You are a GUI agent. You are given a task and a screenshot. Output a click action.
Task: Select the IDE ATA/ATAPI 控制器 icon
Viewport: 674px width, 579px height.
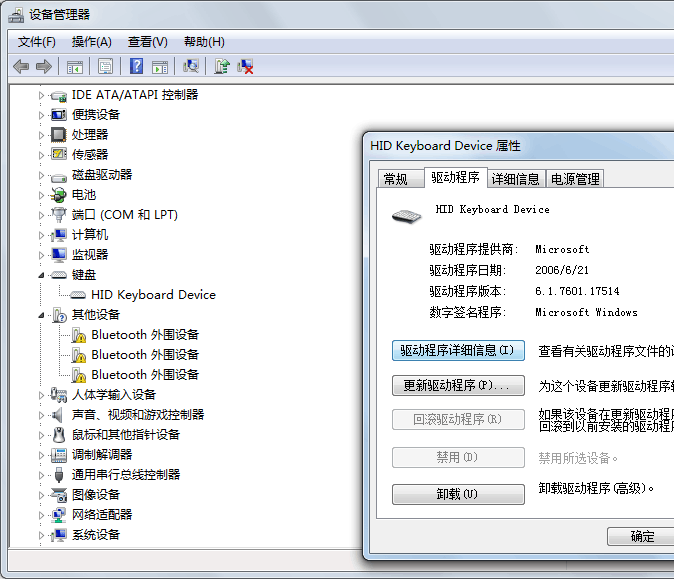(59, 95)
